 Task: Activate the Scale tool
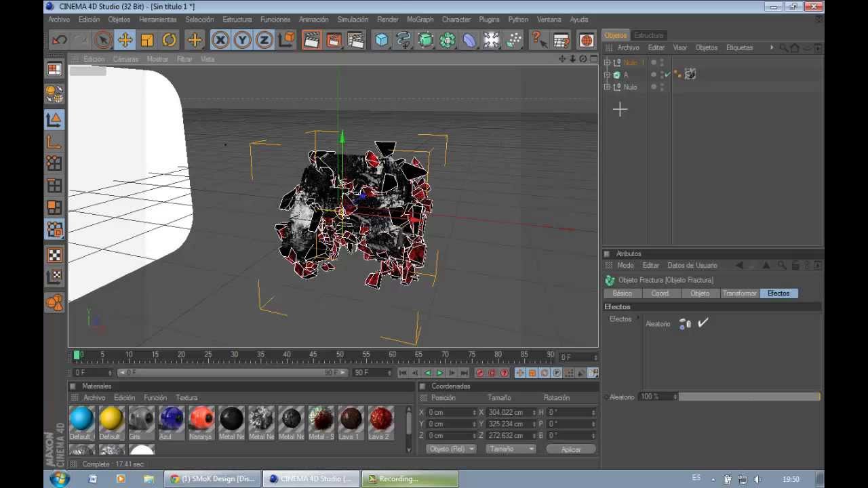[x=146, y=40]
